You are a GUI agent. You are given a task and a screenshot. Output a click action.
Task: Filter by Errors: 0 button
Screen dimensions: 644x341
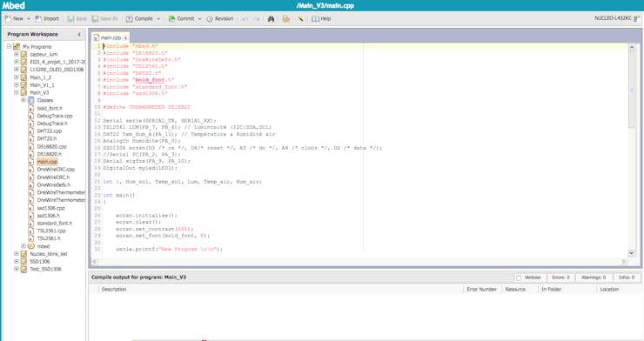(x=560, y=277)
